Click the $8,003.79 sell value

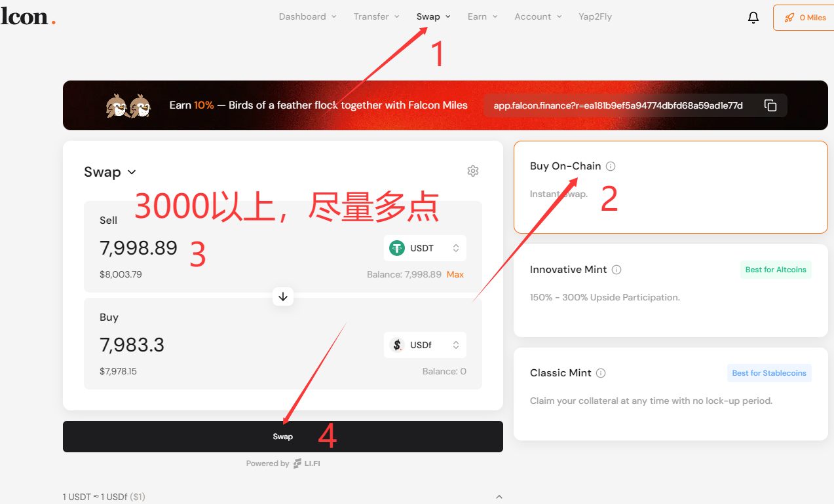point(121,275)
